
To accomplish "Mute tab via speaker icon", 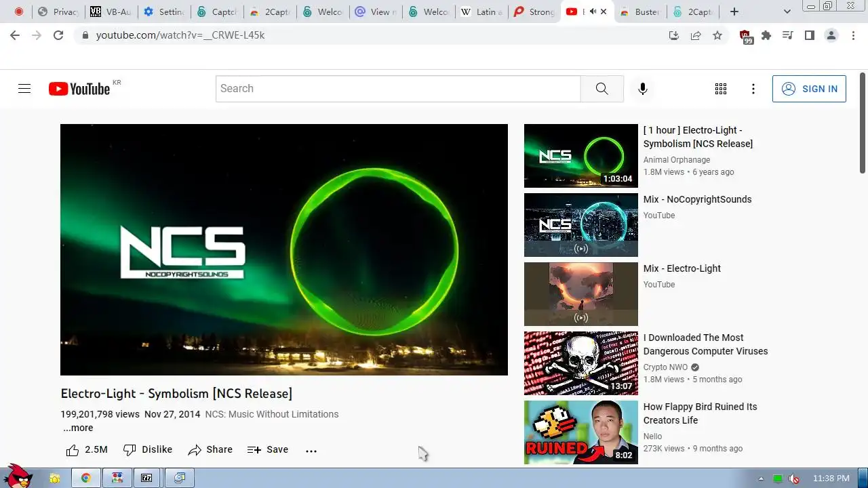I will (593, 12).
